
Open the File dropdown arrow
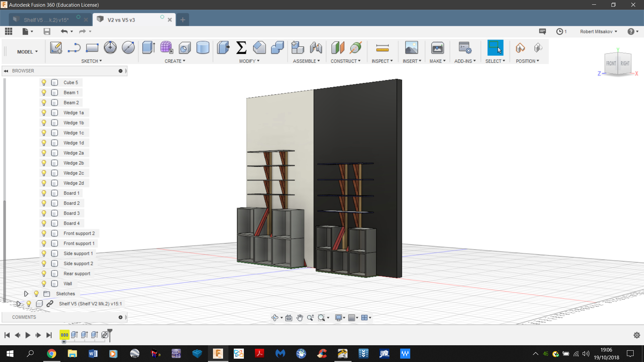coord(32,32)
